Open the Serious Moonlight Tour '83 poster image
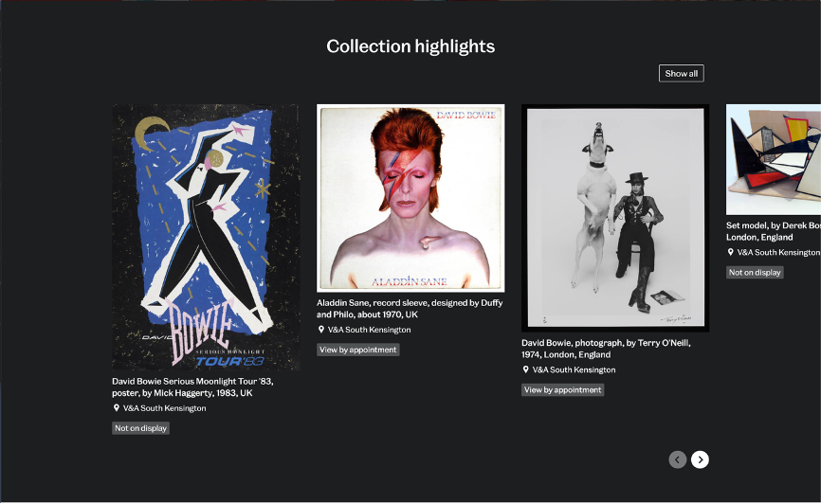The width and height of the screenshot is (821, 504). [206, 237]
